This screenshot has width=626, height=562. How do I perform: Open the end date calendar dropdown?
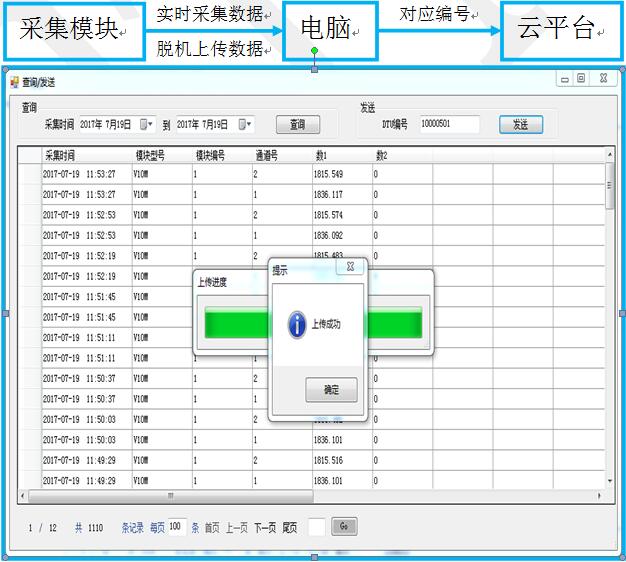(x=245, y=125)
